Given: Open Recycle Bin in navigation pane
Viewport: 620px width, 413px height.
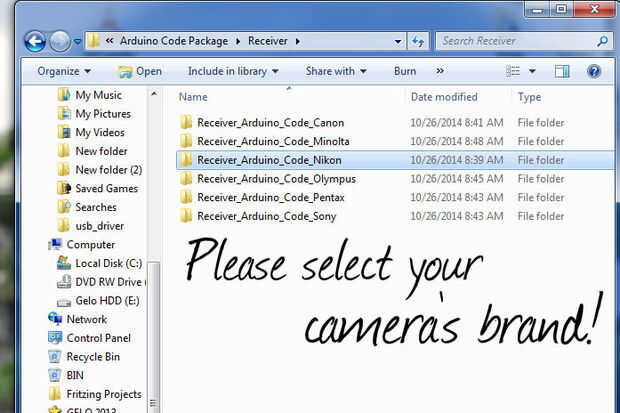Looking at the screenshot, I should point(93,357).
